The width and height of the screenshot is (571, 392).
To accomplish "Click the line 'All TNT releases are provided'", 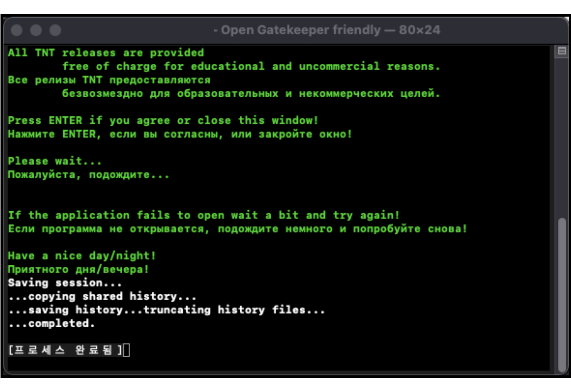I will coord(106,53).
